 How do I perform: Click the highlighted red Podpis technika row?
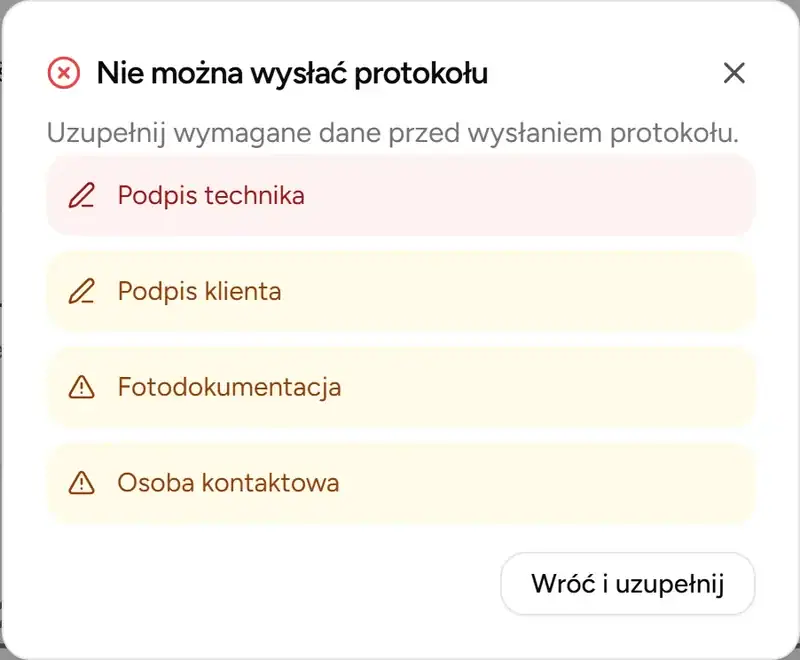pos(400,196)
